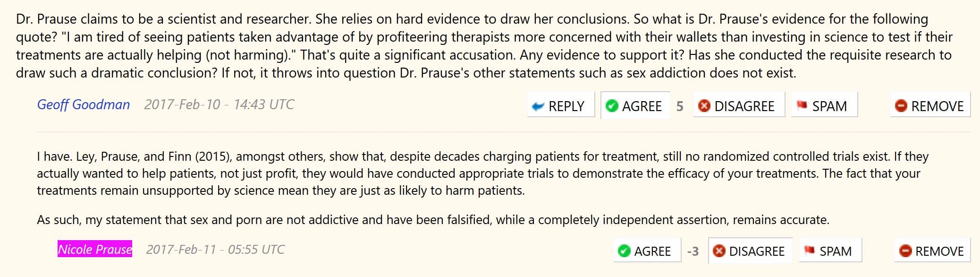Mark Geoff Goodman's comment as spam

click(x=824, y=106)
